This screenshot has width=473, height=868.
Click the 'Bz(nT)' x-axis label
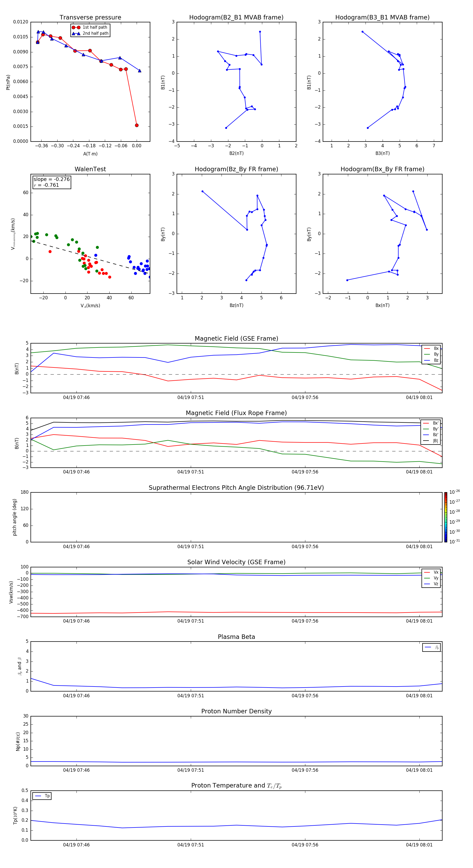[236, 305]
